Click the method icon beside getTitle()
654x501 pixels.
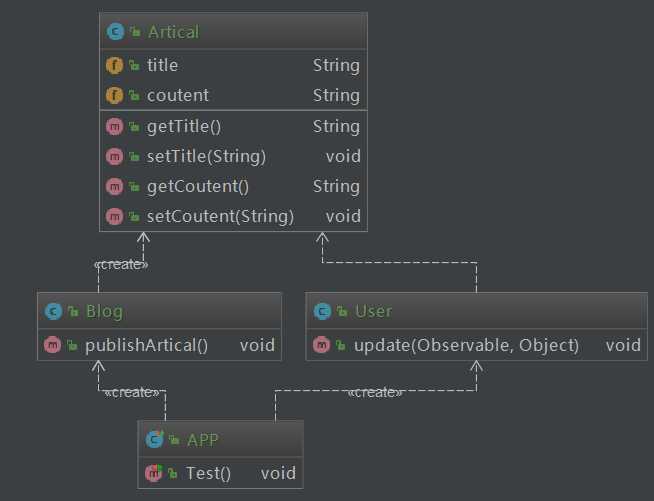pyautogui.click(x=114, y=126)
